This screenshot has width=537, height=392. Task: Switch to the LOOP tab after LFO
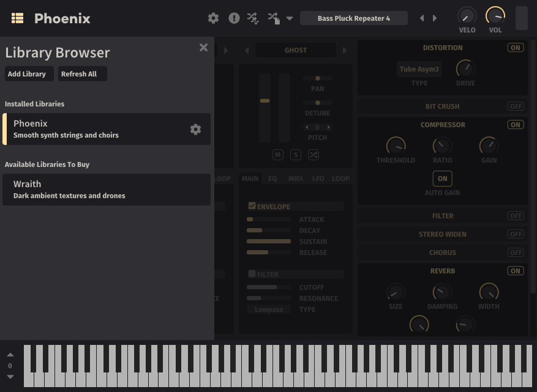pyautogui.click(x=341, y=179)
